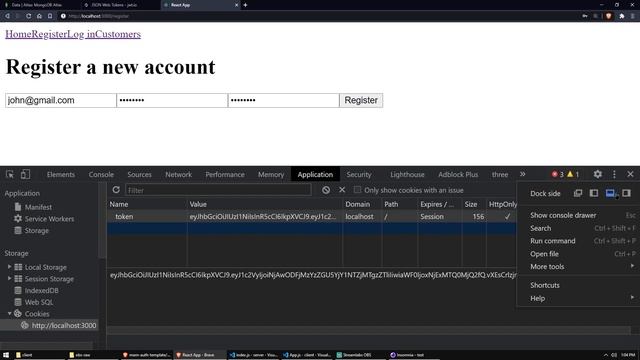The height and width of the screenshot is (360, 640).
Task: Click the browser back button
Action: click(x=7, y=16)
